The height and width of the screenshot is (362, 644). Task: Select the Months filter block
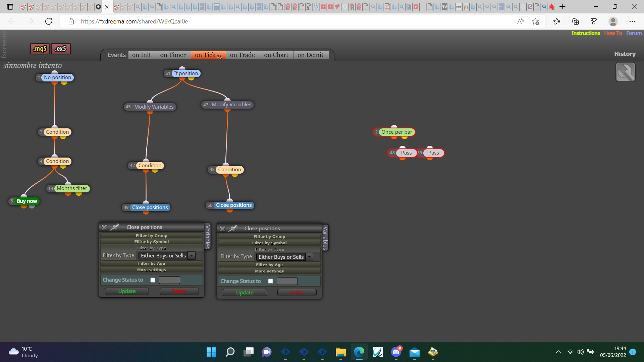coord(72,188)
